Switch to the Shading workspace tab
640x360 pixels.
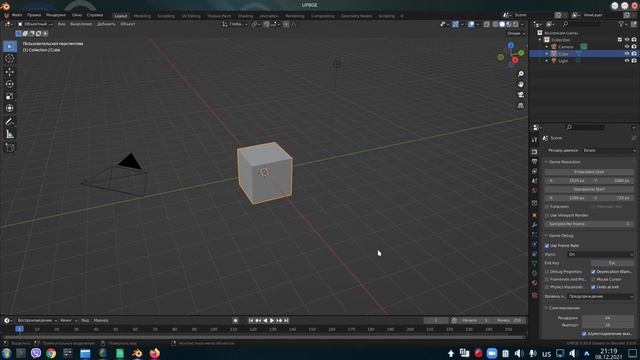(245, 16)
